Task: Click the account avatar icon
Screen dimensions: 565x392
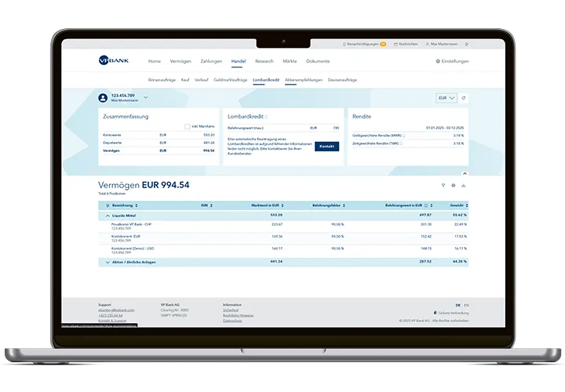Action: tap(103, 98)
